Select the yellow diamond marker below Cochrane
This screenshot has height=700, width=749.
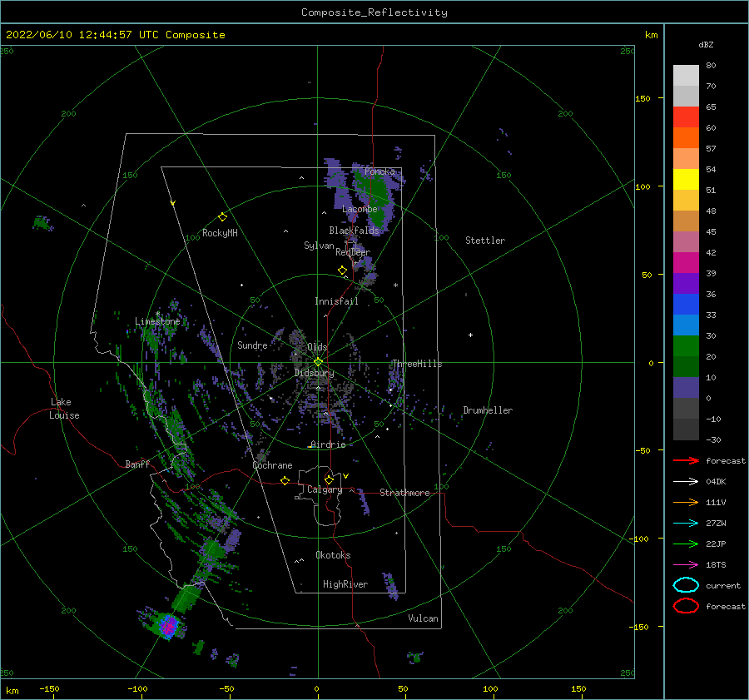pyautogui.click(x=285, y=480)
